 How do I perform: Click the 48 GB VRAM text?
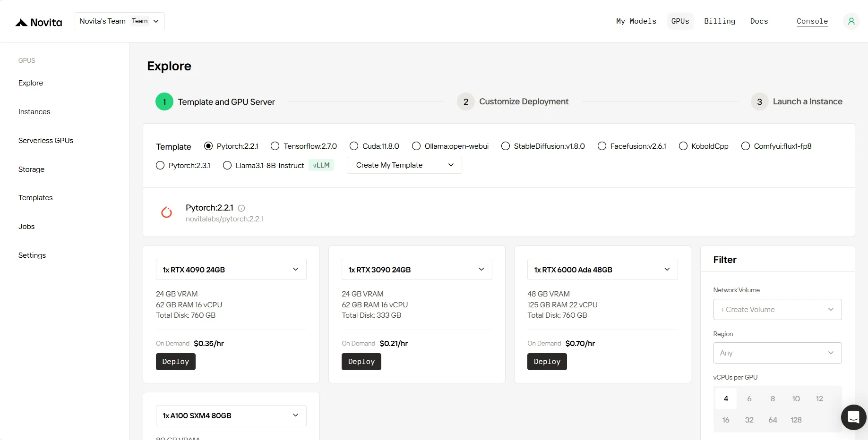point(549,294)
